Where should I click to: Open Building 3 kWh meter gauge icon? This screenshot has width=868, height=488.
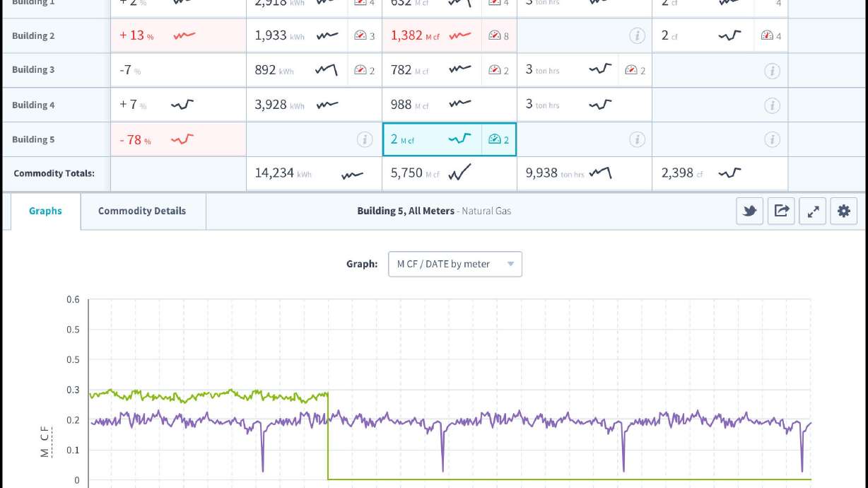(x=360, y=70)
